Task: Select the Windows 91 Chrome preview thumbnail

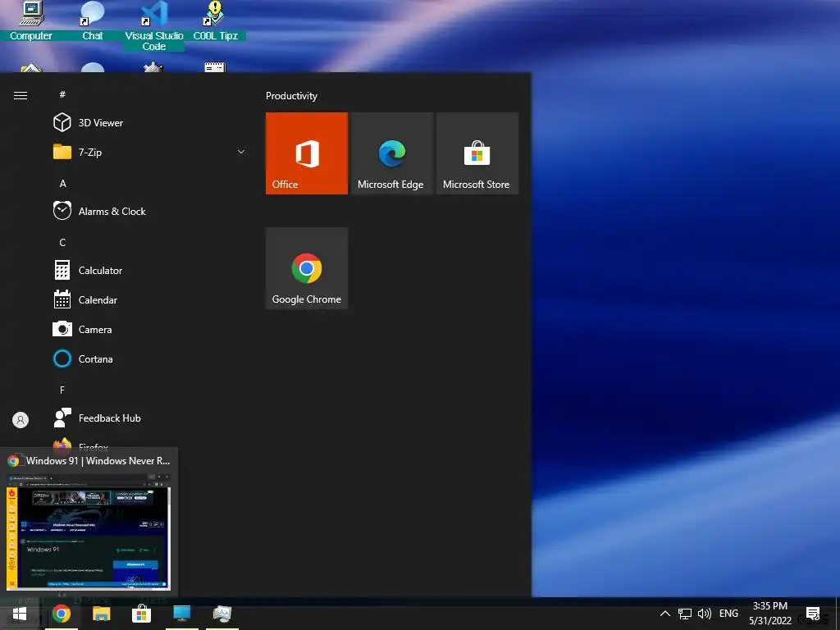Action: [x=89, y=532]
